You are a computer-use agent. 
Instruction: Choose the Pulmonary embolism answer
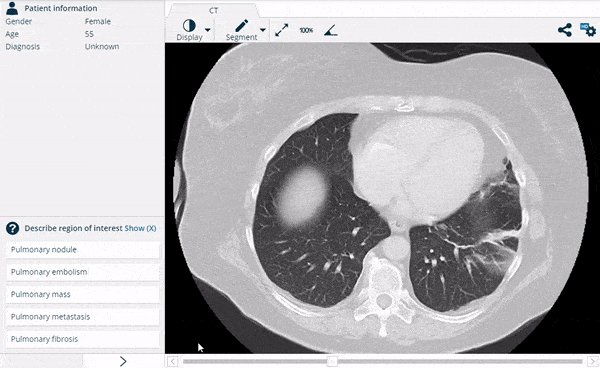click(82, 272)
